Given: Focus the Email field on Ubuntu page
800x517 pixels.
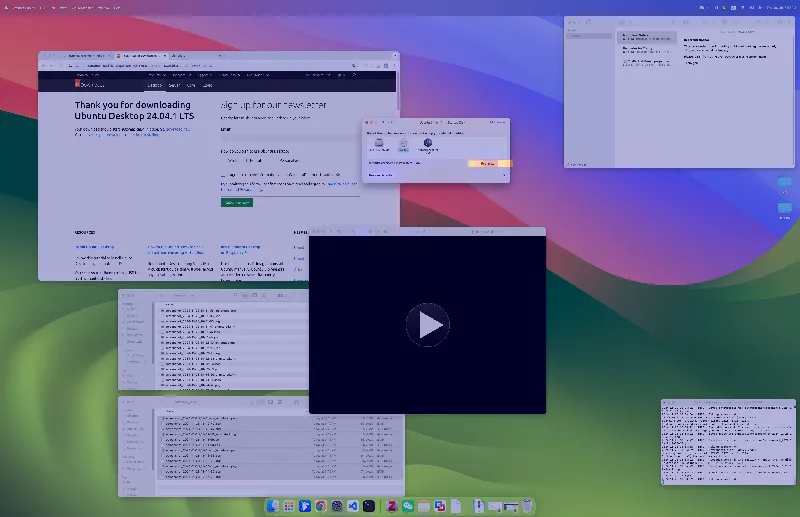Looking at the screenshot, I should pyautogui.click(x=290, y=138).
